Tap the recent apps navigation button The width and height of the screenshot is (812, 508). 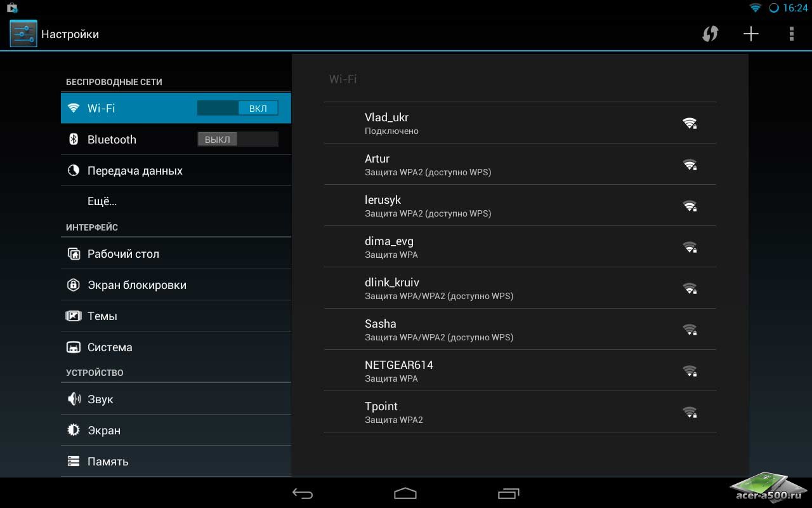tap(509, 493)
